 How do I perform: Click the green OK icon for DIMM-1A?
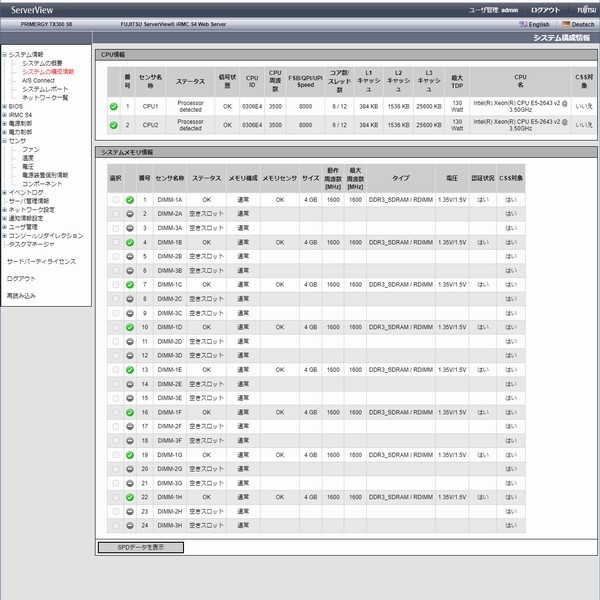130,200
